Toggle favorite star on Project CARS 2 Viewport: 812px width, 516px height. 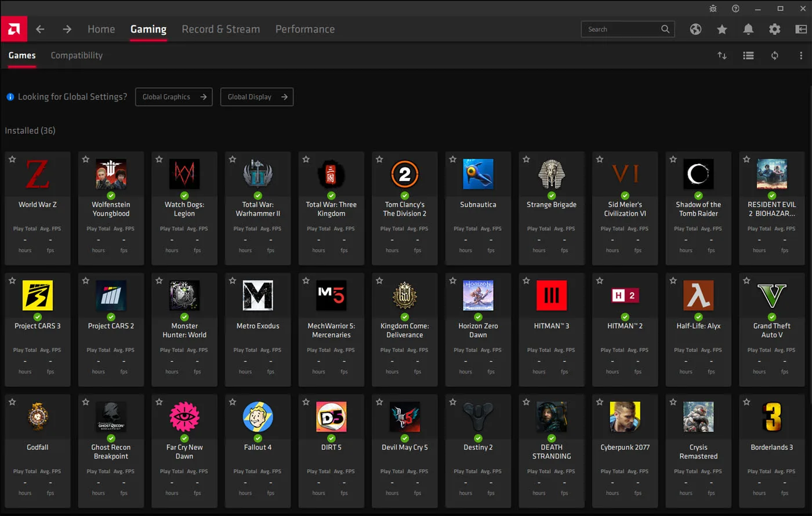pos(86,280)
